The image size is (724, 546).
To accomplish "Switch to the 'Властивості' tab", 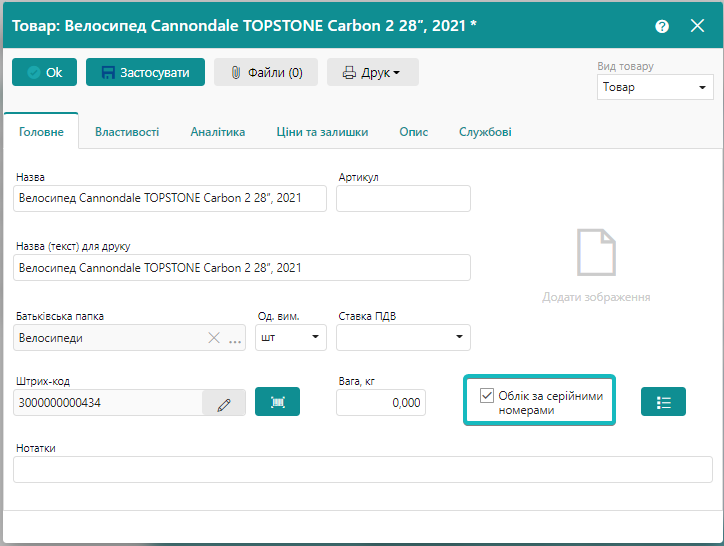I will (127, 131).
